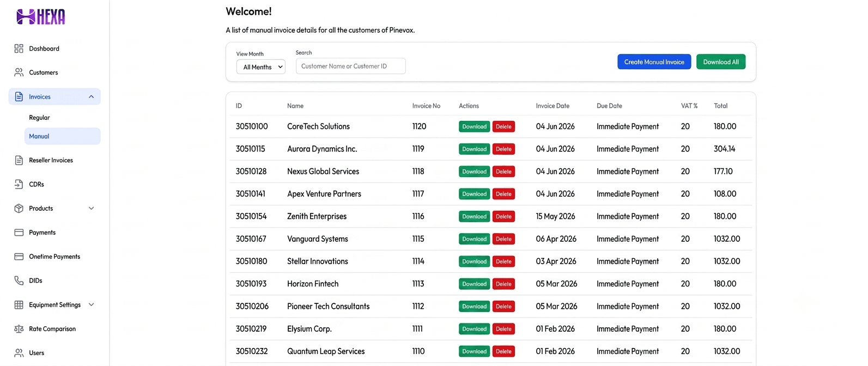Focus the customer search field
The image size is (868, 366).
coord(350,66)
